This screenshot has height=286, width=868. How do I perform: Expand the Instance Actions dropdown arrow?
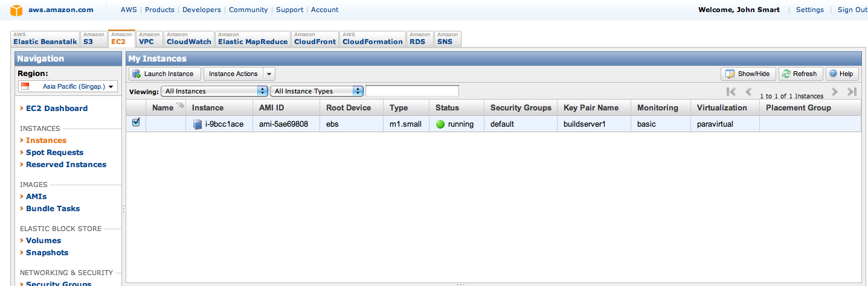coord(269,74)
